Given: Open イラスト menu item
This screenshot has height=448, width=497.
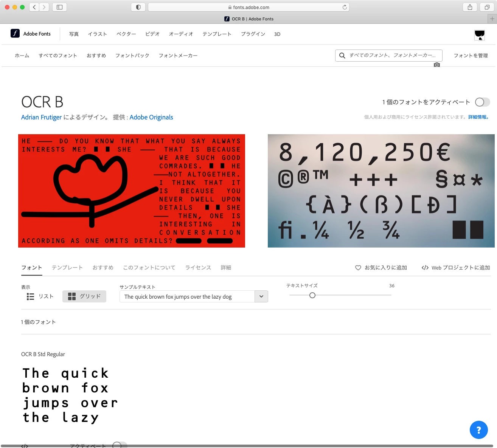Looking at the screenshot, I should click(x=98, y=34).
